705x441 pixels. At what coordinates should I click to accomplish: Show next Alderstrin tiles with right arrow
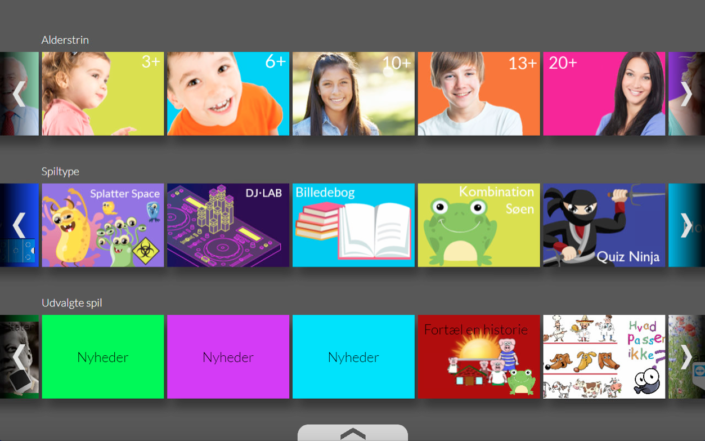pos(686,94)
